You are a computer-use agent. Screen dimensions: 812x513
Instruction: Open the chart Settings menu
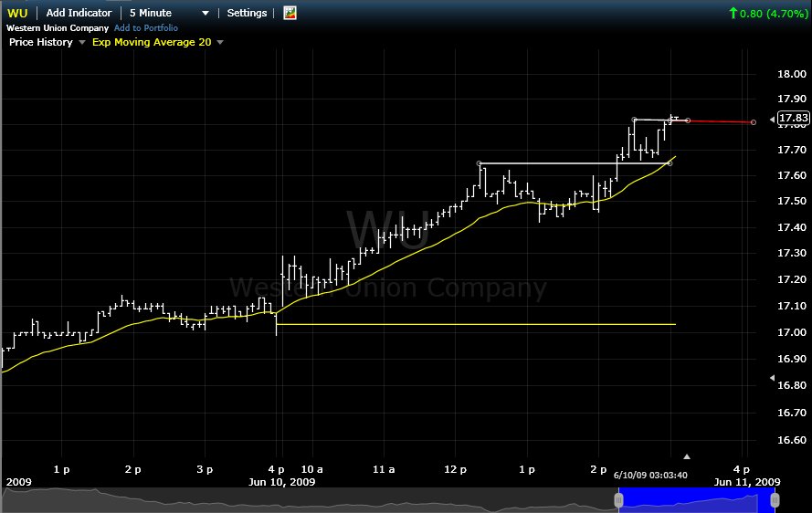(x=247, y=13)
